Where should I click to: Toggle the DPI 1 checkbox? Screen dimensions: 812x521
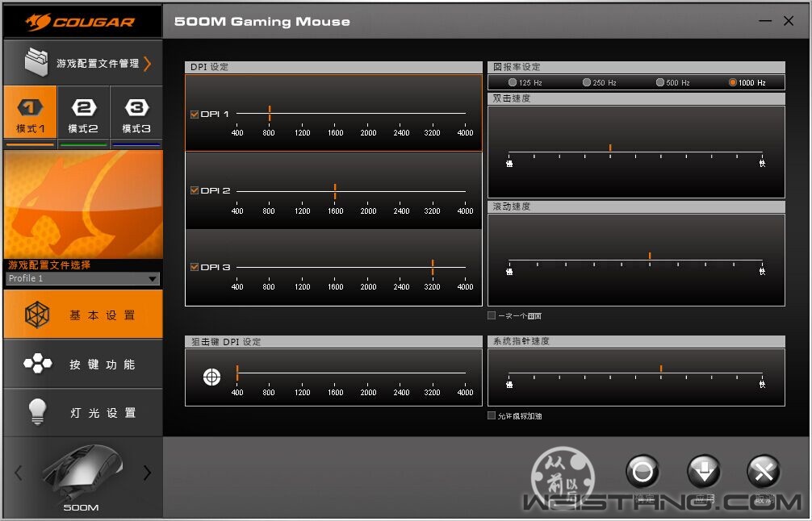pos(195,115)
